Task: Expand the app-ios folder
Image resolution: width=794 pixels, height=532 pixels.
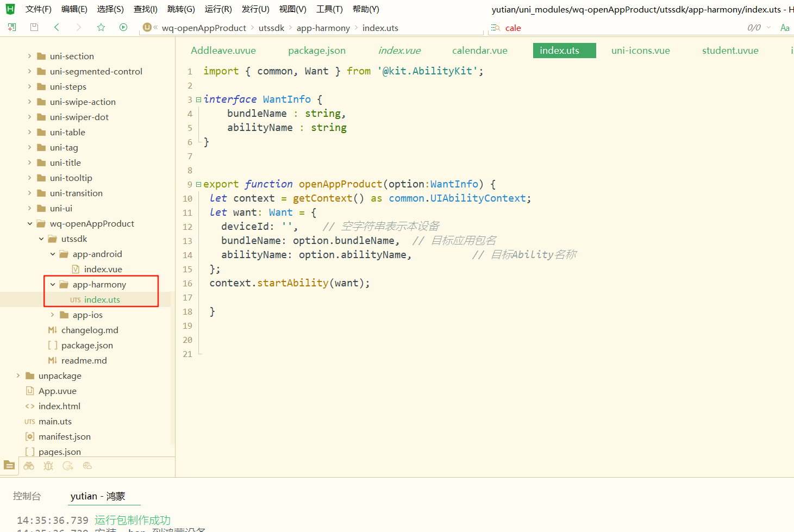Action: [53, 315]
